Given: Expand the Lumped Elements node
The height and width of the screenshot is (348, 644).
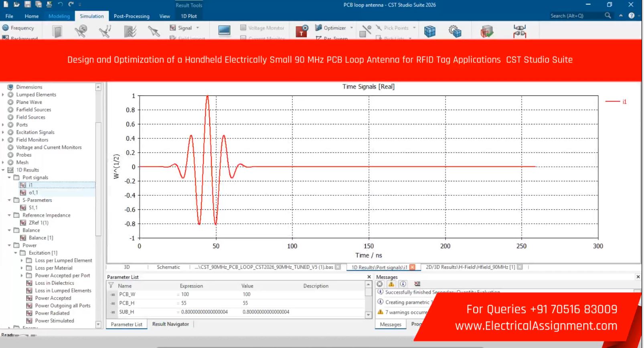Looking at the screenshot, I should click(x=3, y=95).
